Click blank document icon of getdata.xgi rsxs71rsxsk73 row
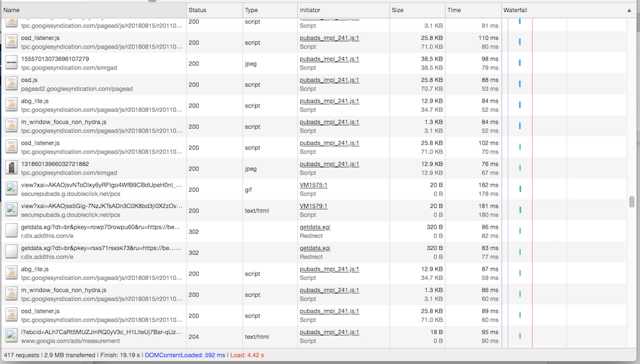This screenshot has width=640, height=364. tap(11, 252)
